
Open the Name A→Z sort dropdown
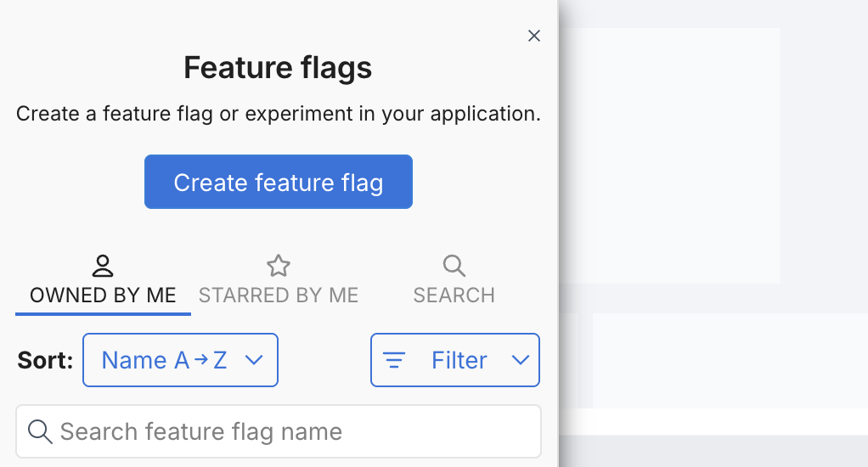(x=164, y=360)
